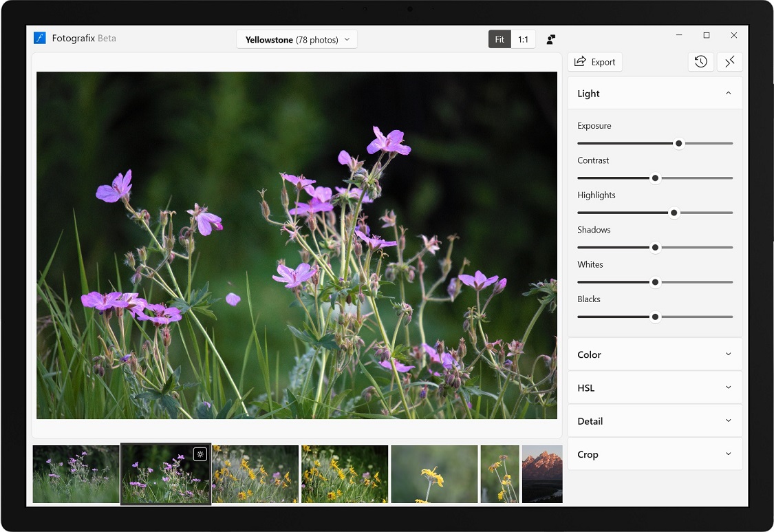Screen dimensions: 774x532
Task: Click the adjustment badge on selected thumbnail
Action: pyautogui.click(x=200, y=454)
